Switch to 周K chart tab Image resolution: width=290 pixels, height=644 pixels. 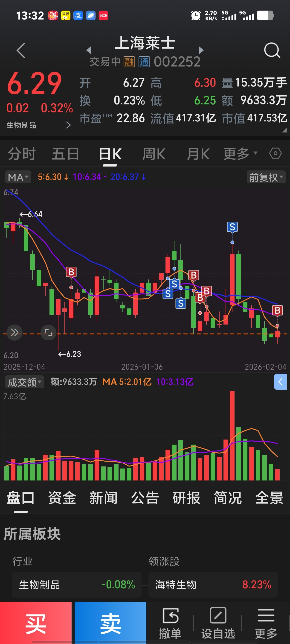[x=154, y=153]
